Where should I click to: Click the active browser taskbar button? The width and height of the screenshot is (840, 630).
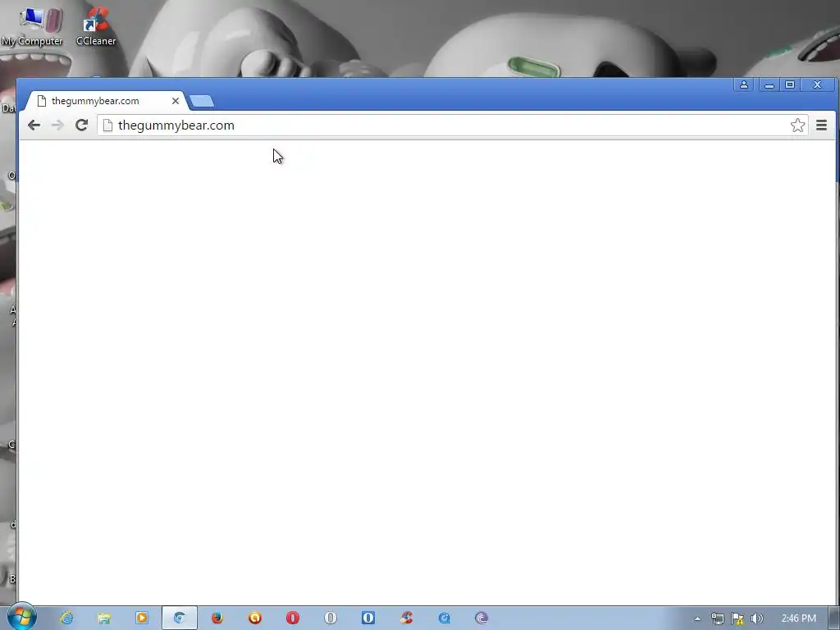pyautogui.click(x=180, y=619)
